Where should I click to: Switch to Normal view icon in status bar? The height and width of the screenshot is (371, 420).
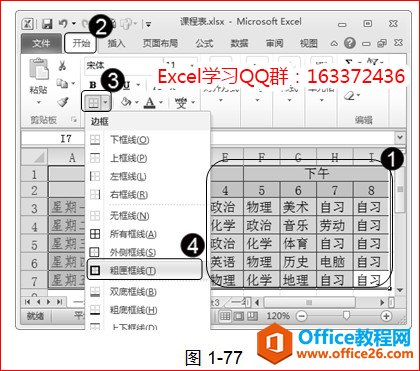225,316
